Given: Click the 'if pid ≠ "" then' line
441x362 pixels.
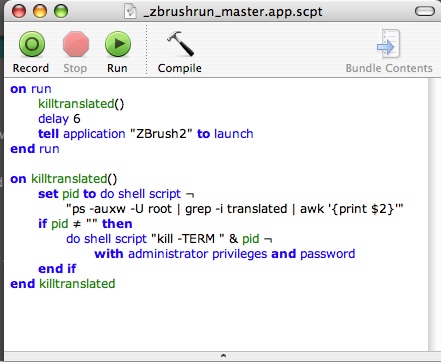Looking at the screenshot, I should (x=85, y=224).
